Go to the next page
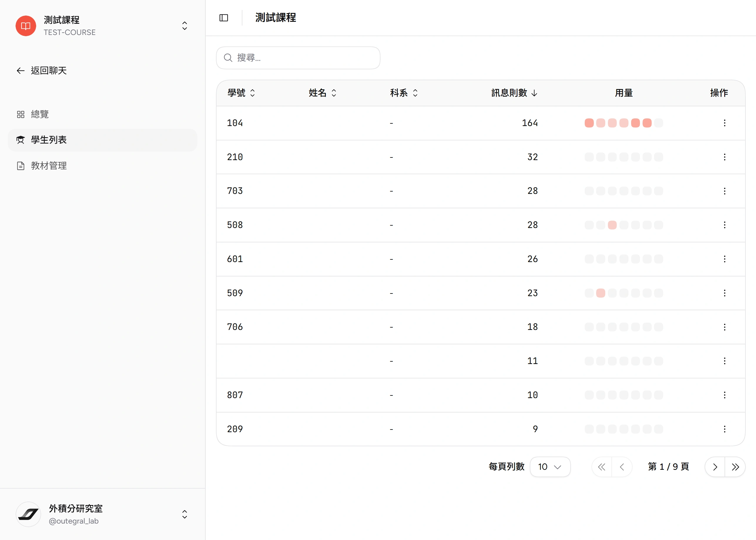The image size is (756, 540). click(x=715, y=467)
